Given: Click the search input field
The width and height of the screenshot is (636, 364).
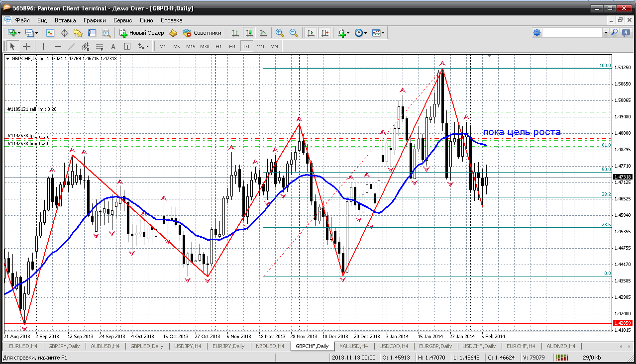Looking at the screenshot, I should tap(572, 33).
